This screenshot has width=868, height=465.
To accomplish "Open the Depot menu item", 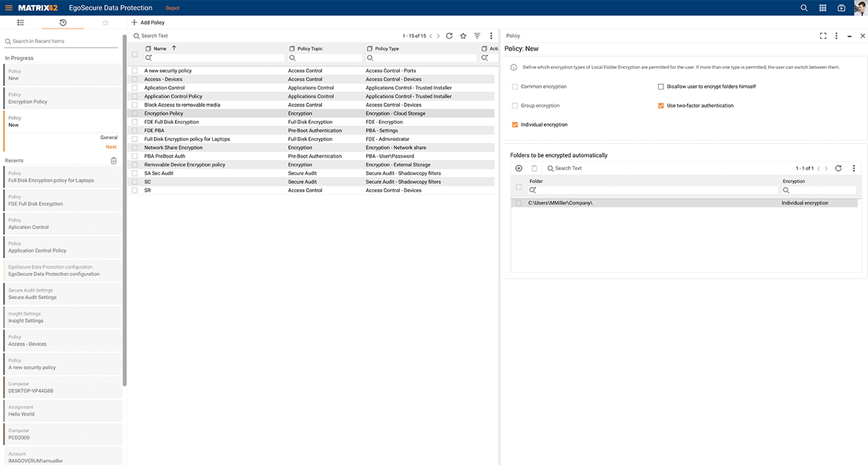I will pos(172,7).
